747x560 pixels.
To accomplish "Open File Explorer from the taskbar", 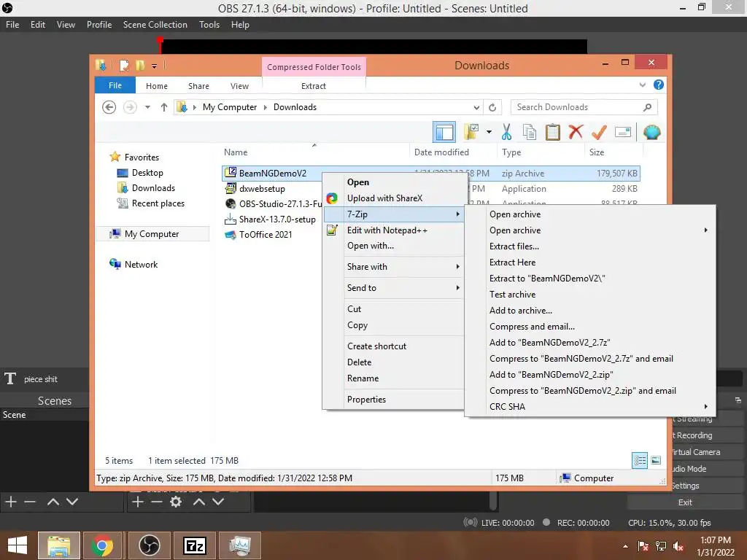I will click(58, 545).
